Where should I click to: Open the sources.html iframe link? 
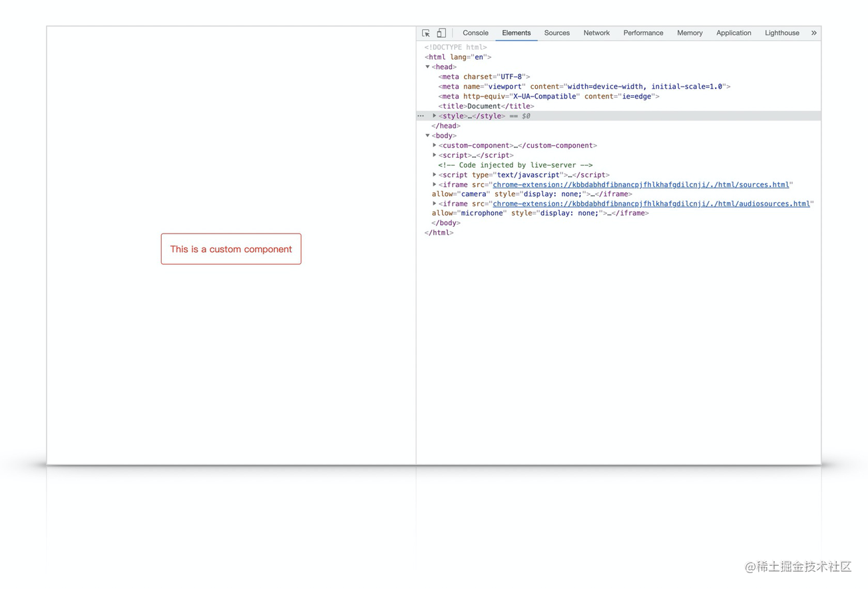coord(640,184)
